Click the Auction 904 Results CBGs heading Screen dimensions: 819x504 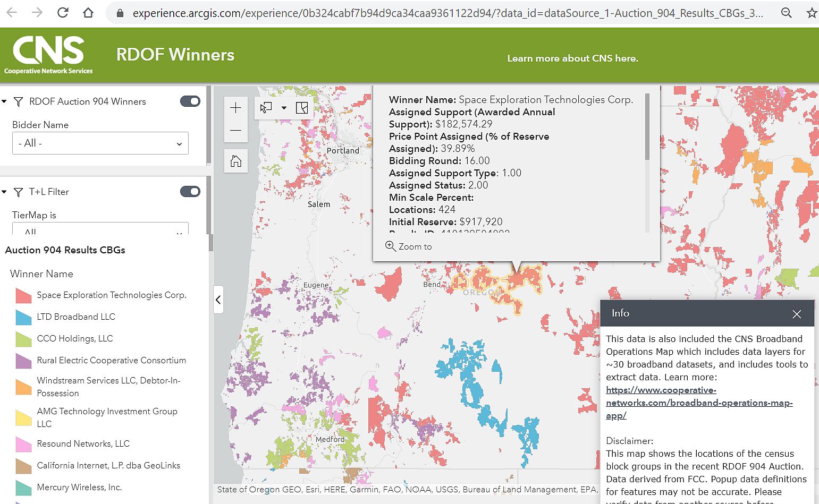pyautogui.click(x=65, y=250)
